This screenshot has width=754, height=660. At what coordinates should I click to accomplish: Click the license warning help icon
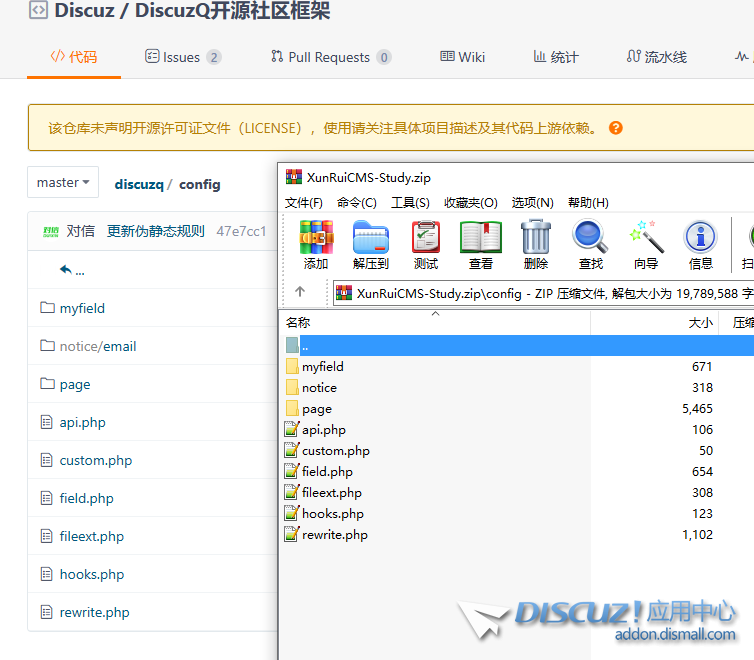pos(616,128)
